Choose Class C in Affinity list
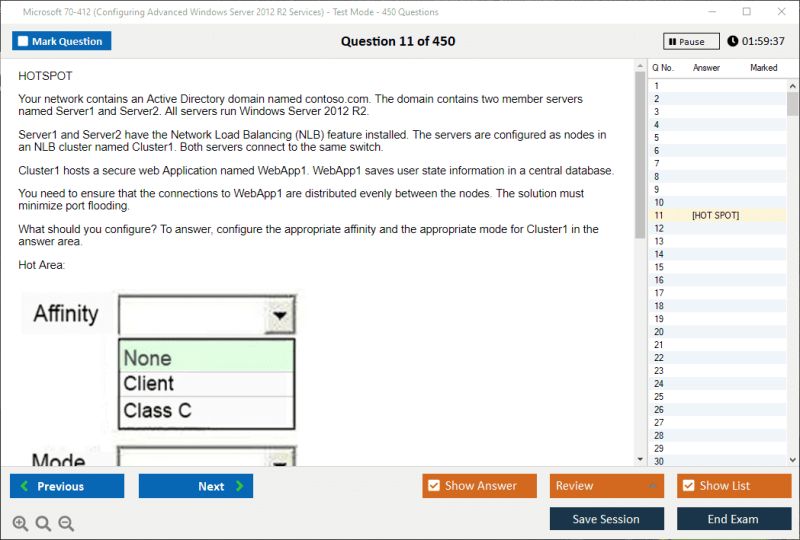 coord(207,411)
